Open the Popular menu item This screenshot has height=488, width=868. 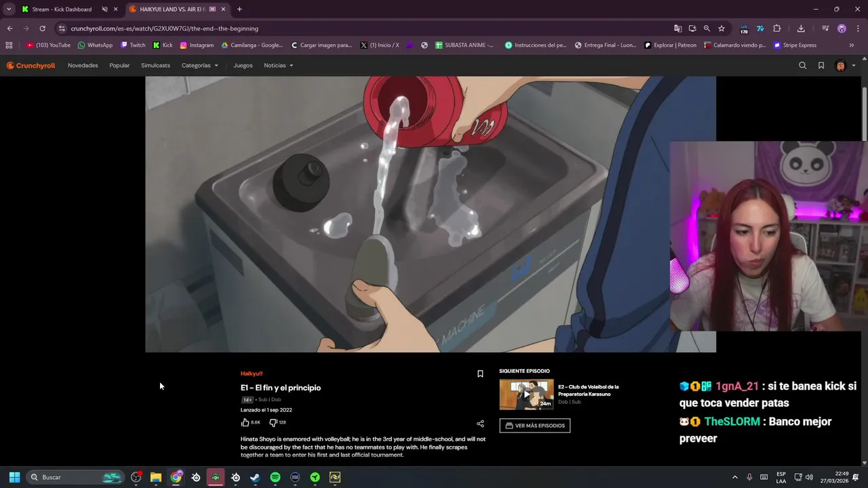click(119, 66)
